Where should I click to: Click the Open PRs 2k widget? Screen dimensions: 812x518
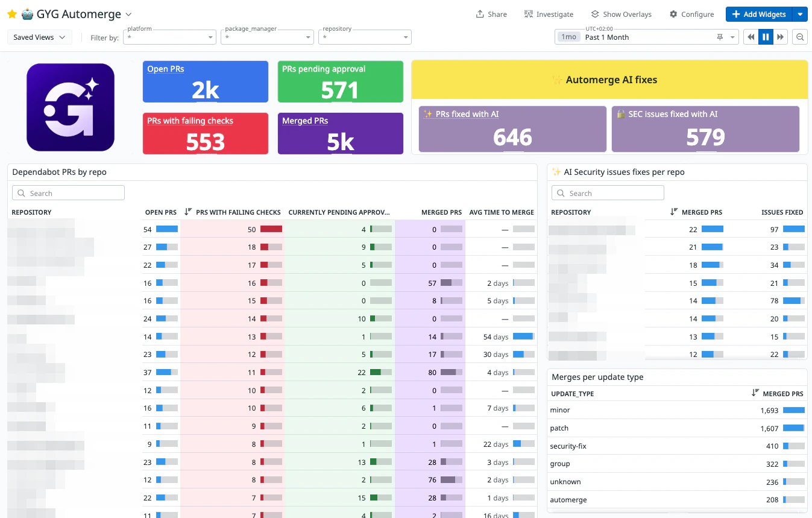click(206, 81)
